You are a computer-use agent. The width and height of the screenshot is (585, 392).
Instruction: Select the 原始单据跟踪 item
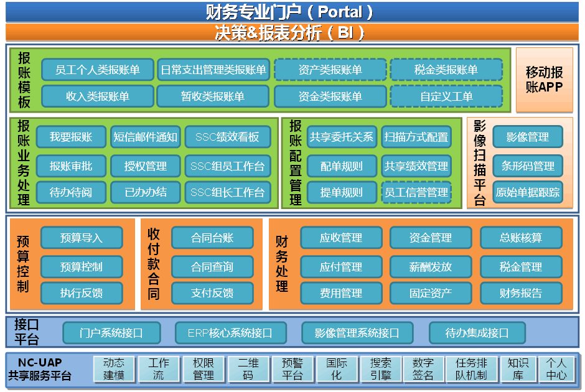pos(527,192)
